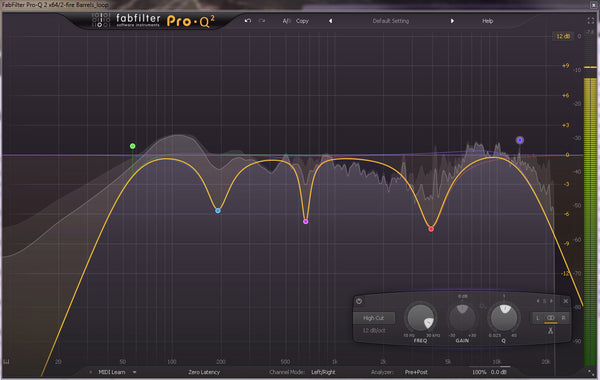Open the Help menu

coord(488,21)
